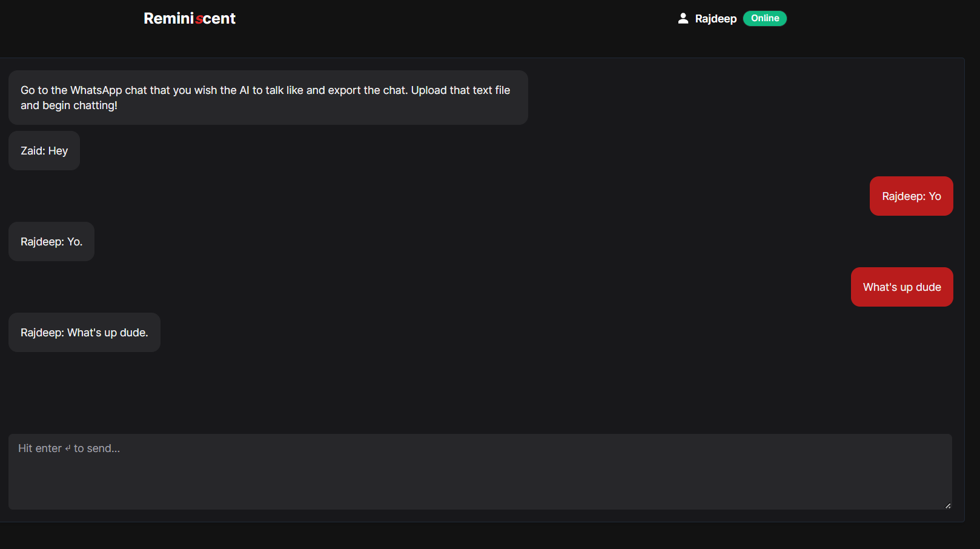Viewport: 980px width, 549px height.
Task: Click the enter-key arrow symbol in placeholder
Action: (x=68, y=448)
